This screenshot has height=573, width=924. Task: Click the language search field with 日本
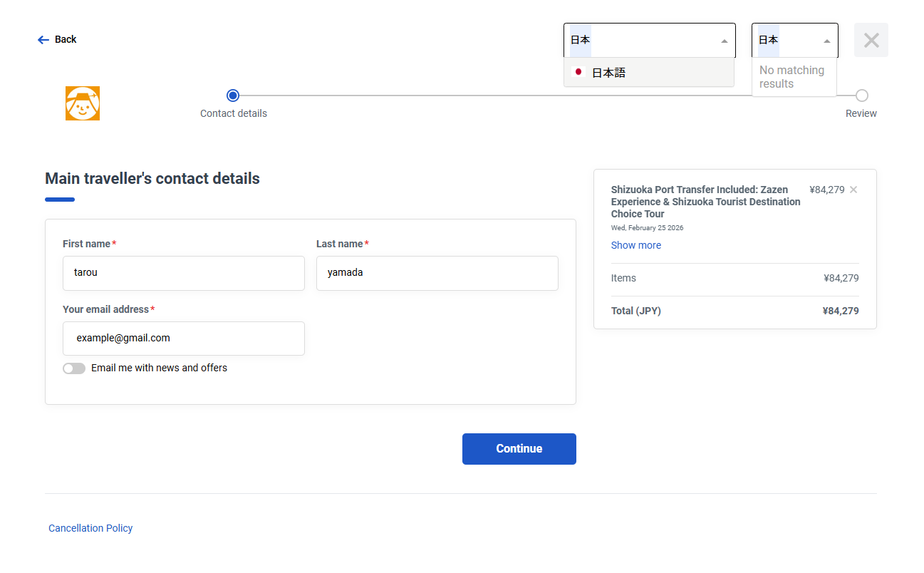point(641,40)
